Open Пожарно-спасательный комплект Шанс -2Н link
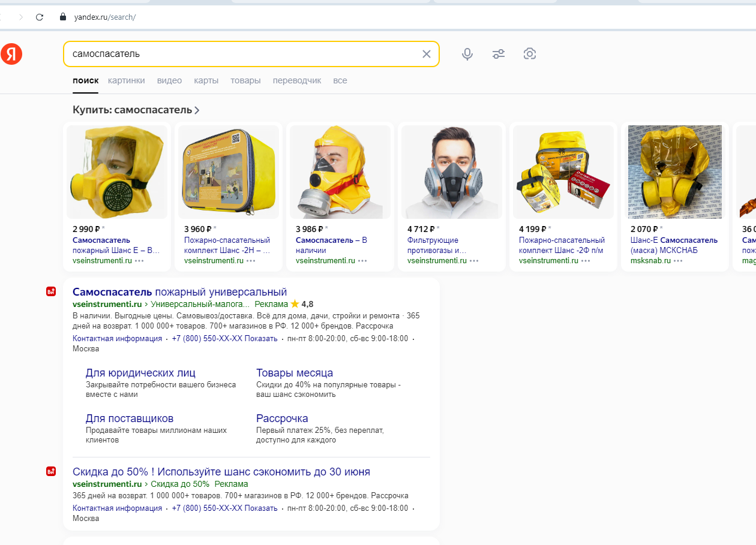756x545 pixels. [x=227, y=245]
